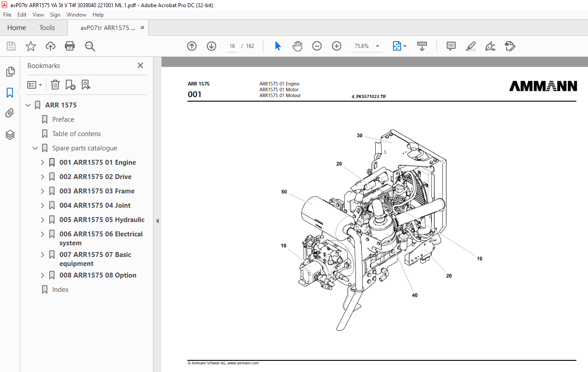Click the zoom percentage value field
The width and height of the screenshot is (588, 372).
(361, 46)
